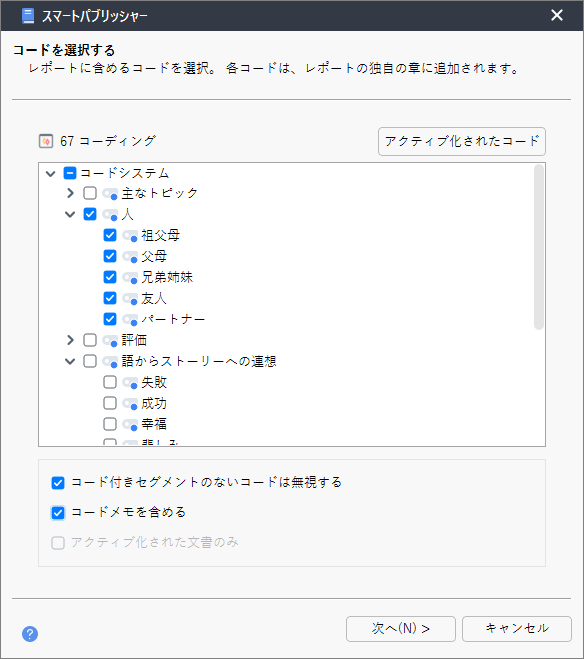Click the blue help question mark icon
Image resolution: width=584 pixels, height=659 pixels.
click(30, 634)
